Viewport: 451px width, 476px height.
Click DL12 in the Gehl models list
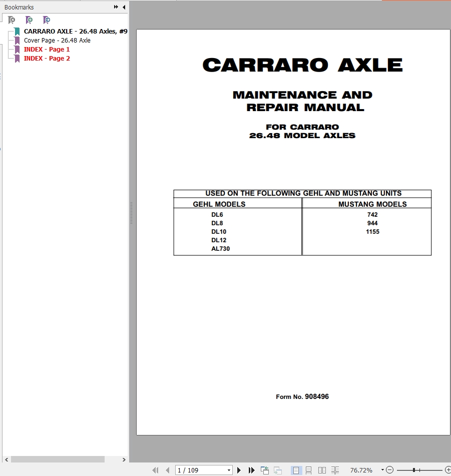pyautogui.click(x=219, y=240)
